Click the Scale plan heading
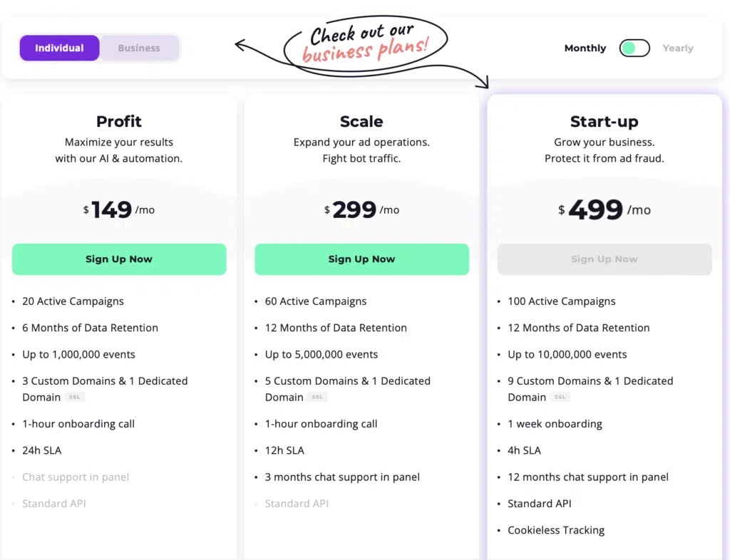The image size is (730, 560). pyautogui.click(x=361, y=121)
